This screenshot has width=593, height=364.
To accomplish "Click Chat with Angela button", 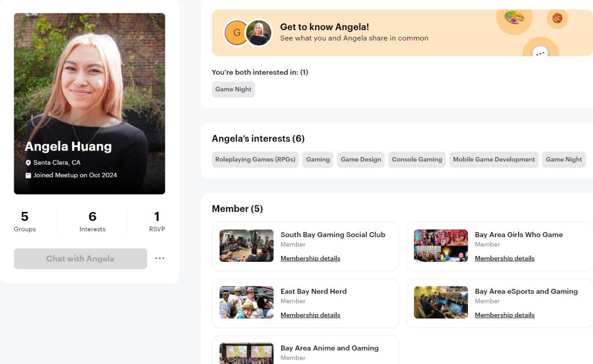I will [x=81, y=259].
